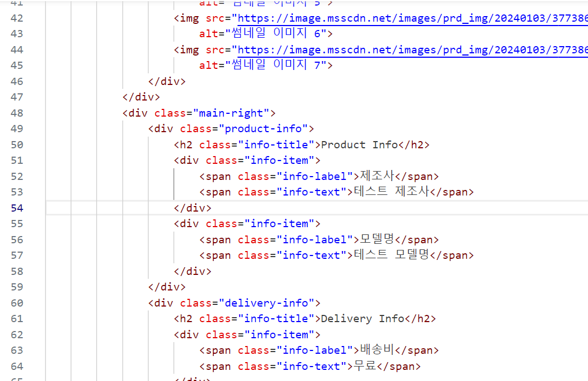Click label text "배송비" on line 63
The width and height of the screenshot is (588, 381).
point(377,350)
